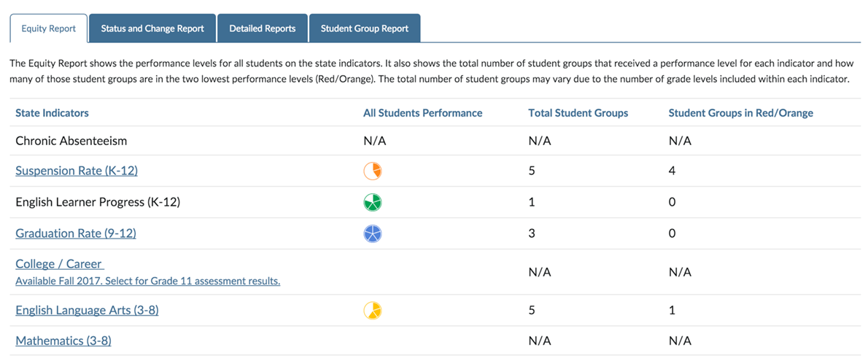The height and width of the screenshot is (361, 868).
Task: Open the Status and Change Report tab
Action: pyautogui.click(x=152, y=28)
